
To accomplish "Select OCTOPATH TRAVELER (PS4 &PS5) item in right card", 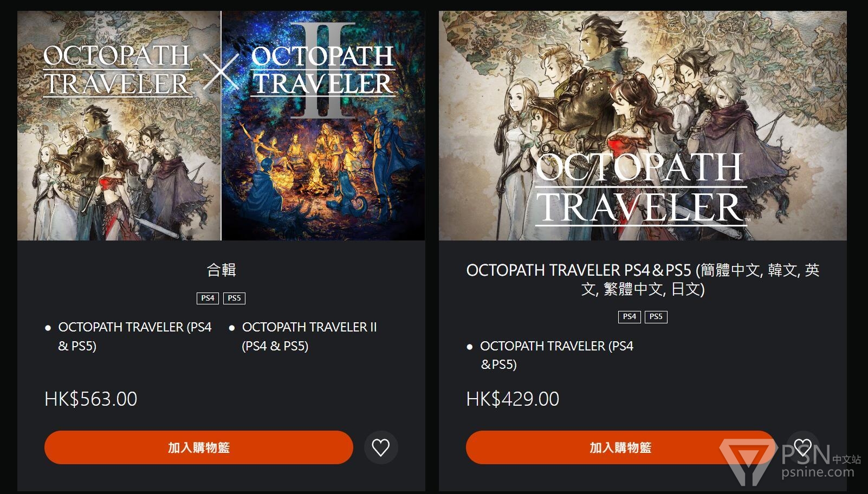I will coord(556,355).
